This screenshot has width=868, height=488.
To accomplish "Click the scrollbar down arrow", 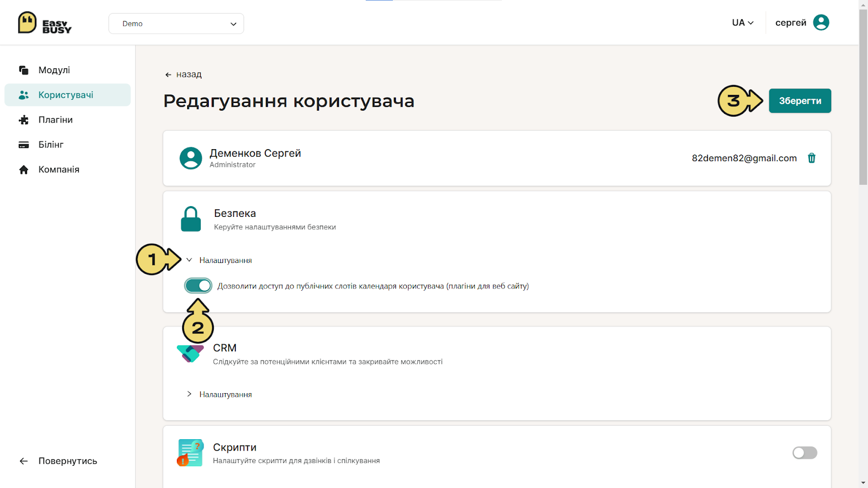I will tap(863, 483).
